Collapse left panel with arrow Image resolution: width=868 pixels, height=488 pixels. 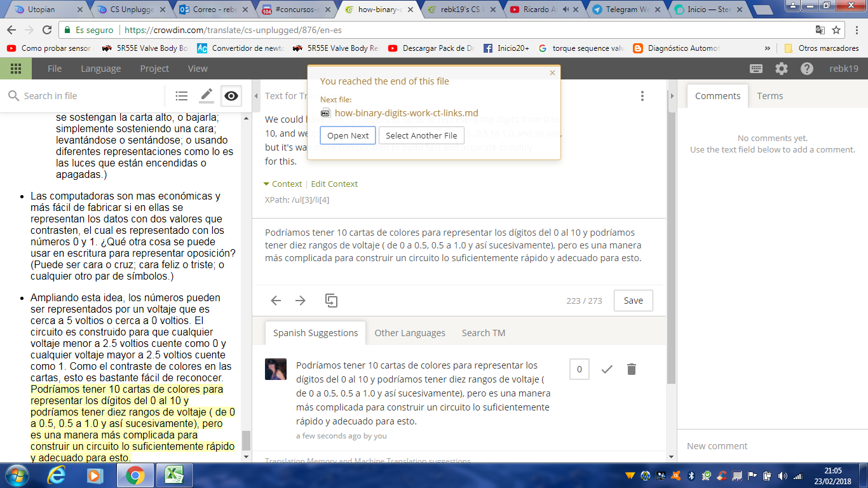pyautogui.click(x=257, y=96)
